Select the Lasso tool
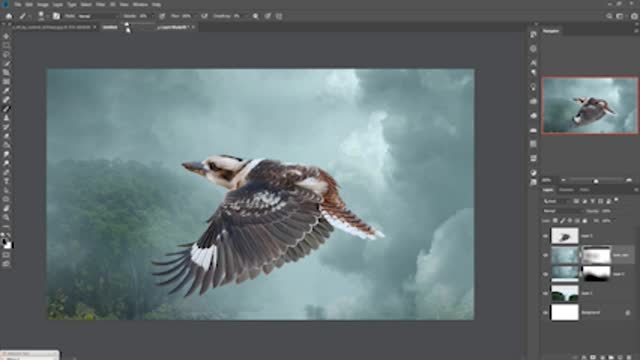Viewport: 640px width, 360px height. [6, 54]
